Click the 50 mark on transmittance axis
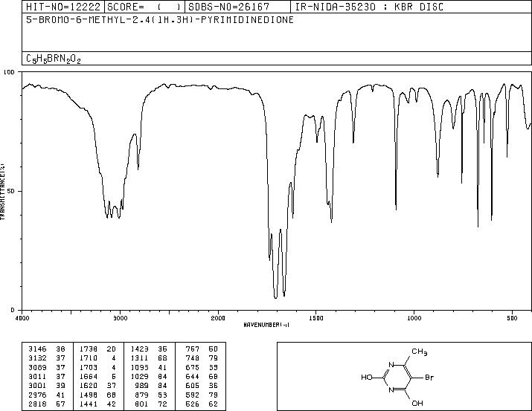 (12, 191)
